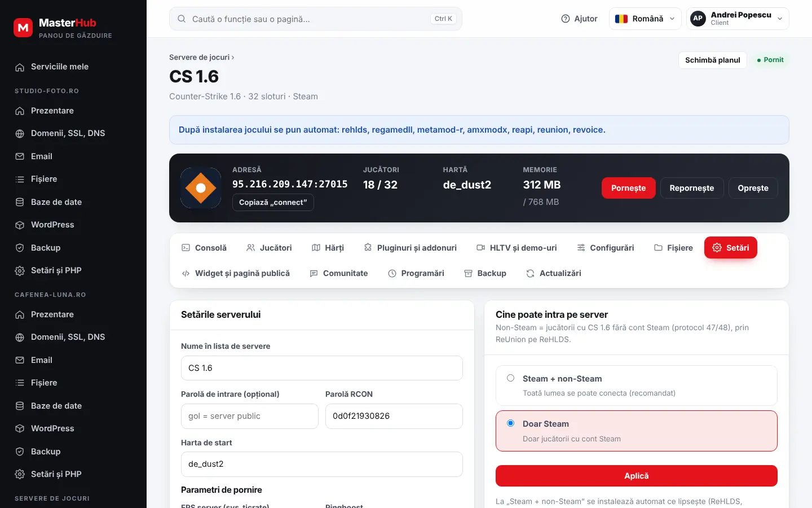Viewport: 812px width, 508px height.
Task: Click the Oprește button
Action: coord(753,188)
